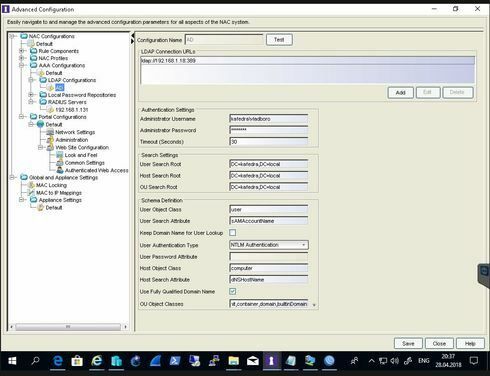The image size is (490, 376).
Task: Expand the Local Password Repositories node
Action: [31, 95]
